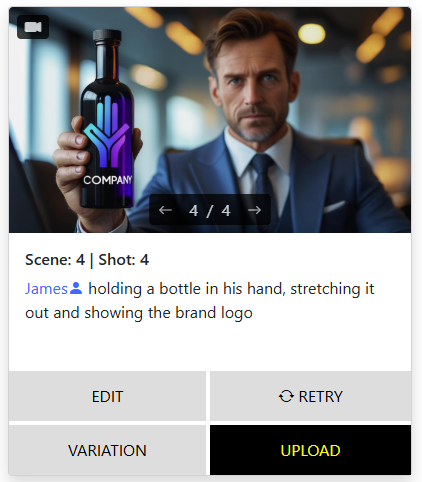Click the bottle's purple logo in the image
This screenshot has width=422, height=482.
pos(107,132)
